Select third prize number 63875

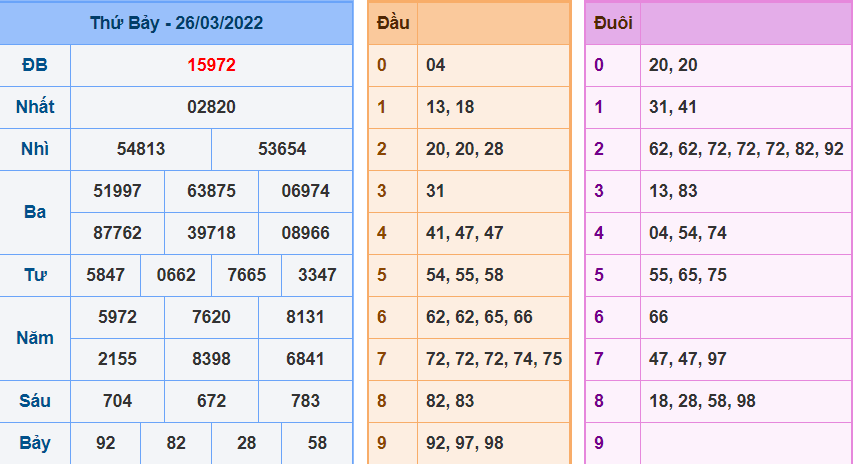(x=212, y=191)
